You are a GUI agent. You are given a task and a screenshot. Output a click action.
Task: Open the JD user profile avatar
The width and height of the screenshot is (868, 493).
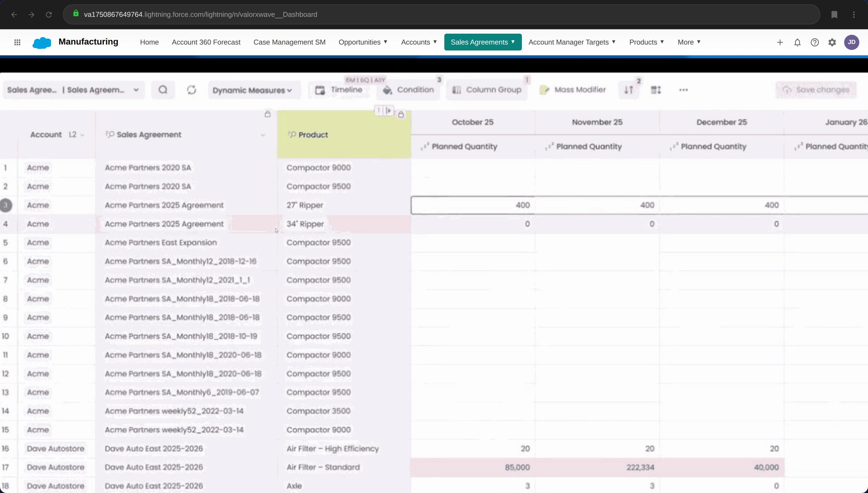[851, 42]
